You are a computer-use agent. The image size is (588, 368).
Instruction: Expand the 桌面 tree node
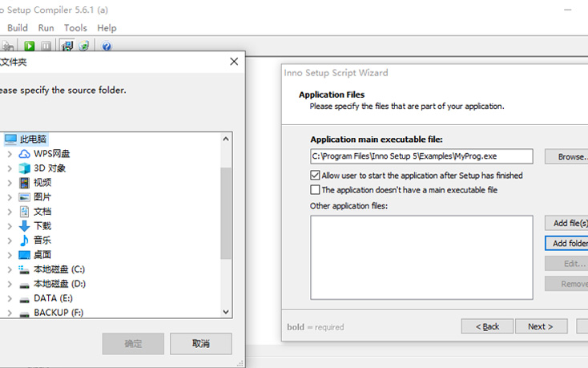10,255
